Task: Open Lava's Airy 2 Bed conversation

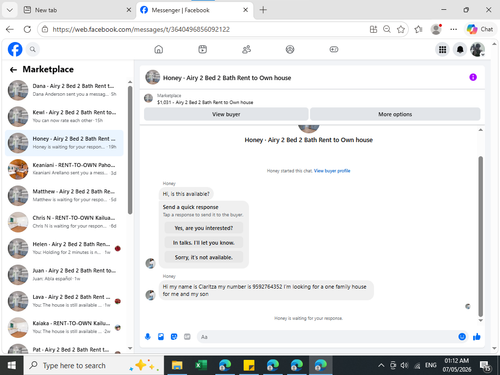Action: (x=64, y=301)
